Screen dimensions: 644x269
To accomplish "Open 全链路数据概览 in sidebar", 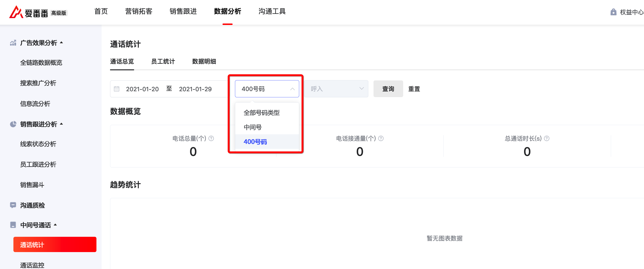I will [41, 63].
